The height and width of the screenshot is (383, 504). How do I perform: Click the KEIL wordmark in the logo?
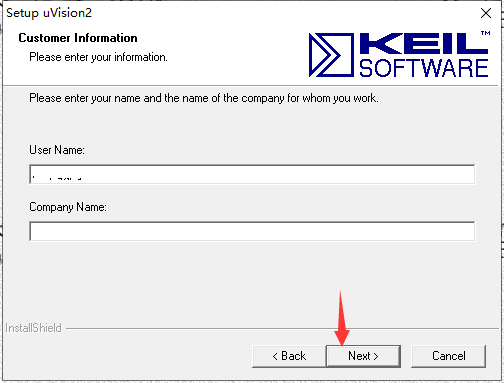pos(423,43)
